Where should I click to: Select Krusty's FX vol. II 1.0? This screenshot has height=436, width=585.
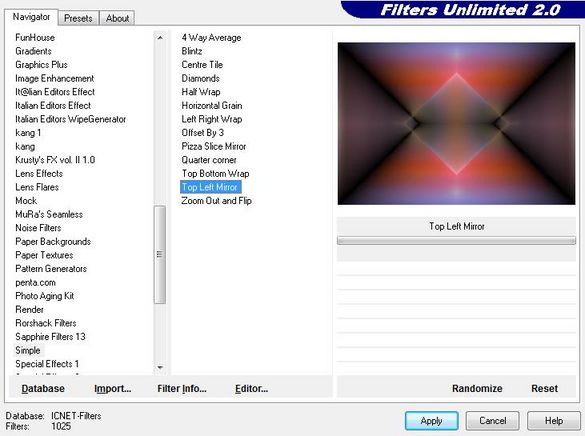coord(55,160)
